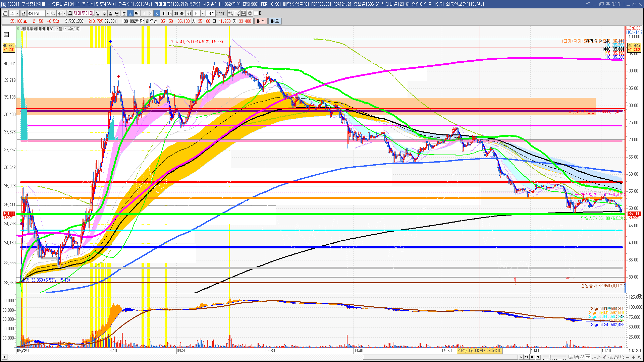Toggle the 분 minute chart type
Image resolution: width=644 pixels, height=362 pixels.
coord(124,13)
